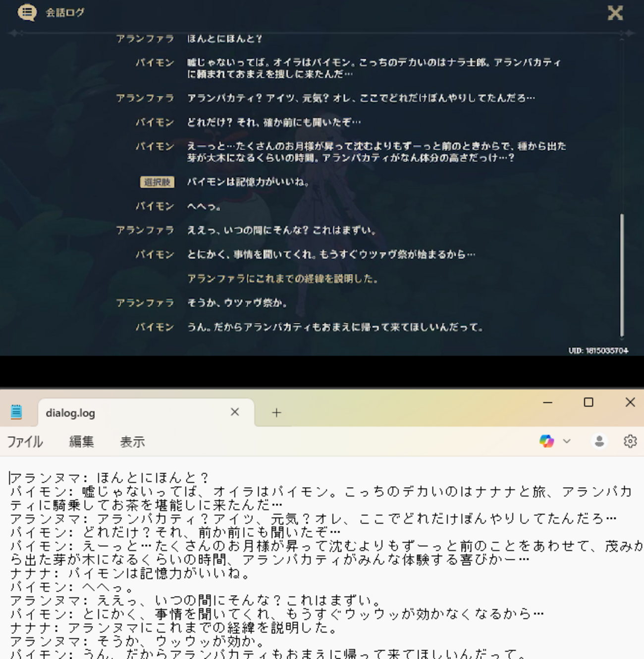Click Notepad line ナナナ: アランヌマにこれまでの経緯を説明した。
Viewport: 644px width, 659px height.
[x=174, y=628]
